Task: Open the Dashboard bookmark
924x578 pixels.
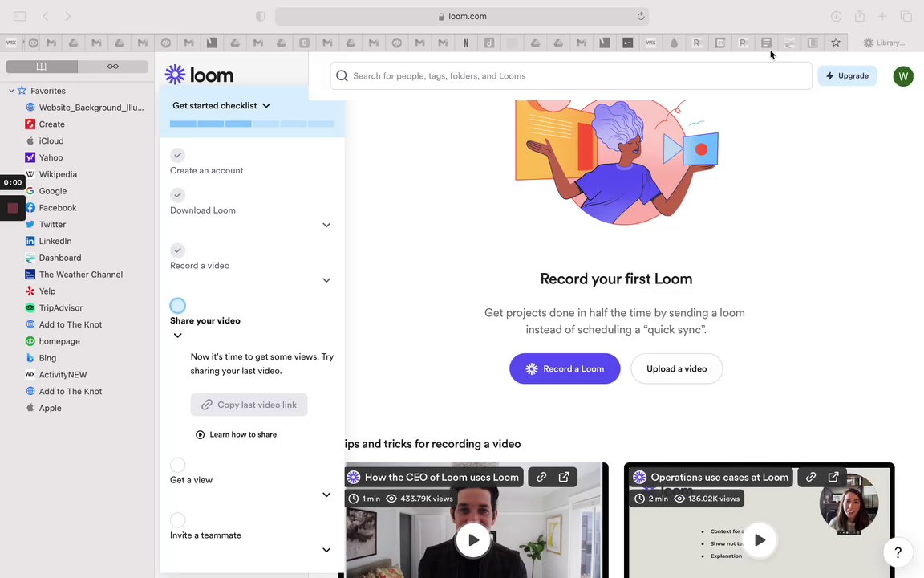Action: [x=53, y=258]
